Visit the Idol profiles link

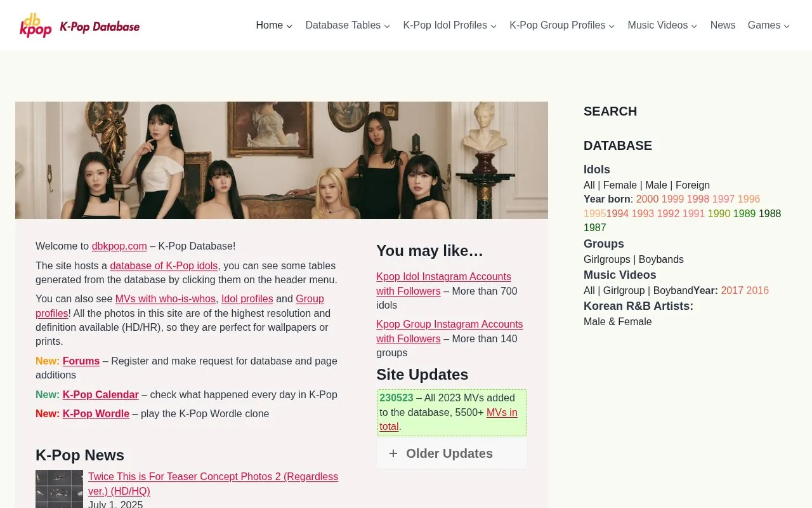pyautogui.click(x=247, y=298)
